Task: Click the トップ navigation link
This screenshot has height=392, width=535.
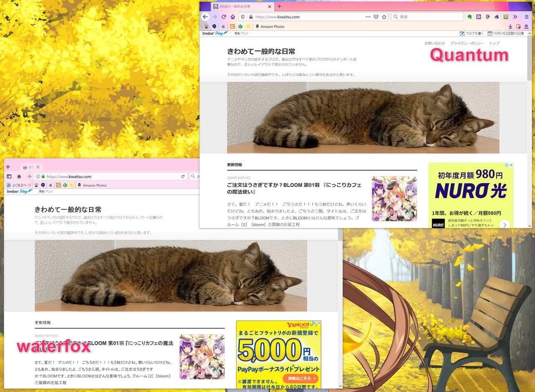Action: (x=494, y=43)
